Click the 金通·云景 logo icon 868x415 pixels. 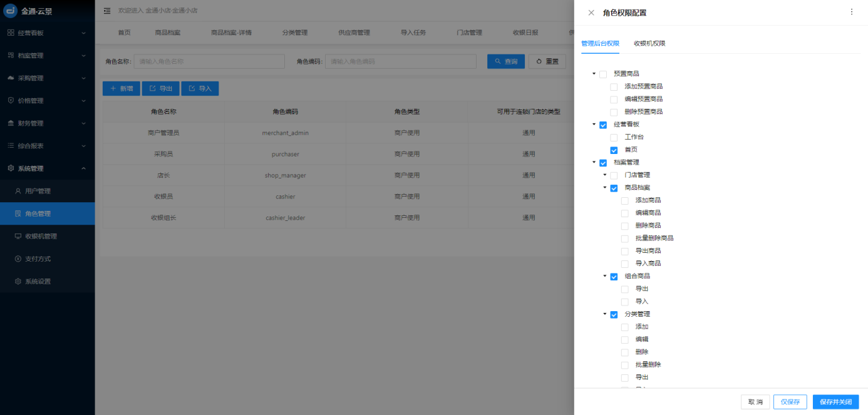coord(11,11)
